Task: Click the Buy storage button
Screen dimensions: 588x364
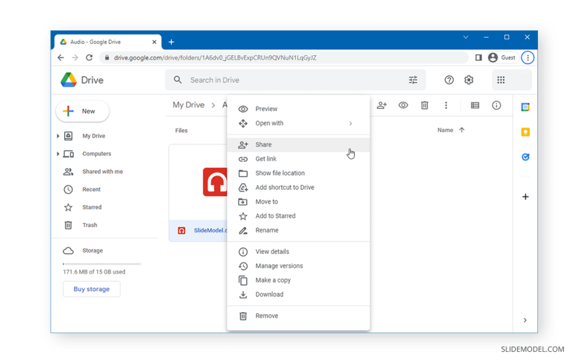Action: click(x=91, y=289)
